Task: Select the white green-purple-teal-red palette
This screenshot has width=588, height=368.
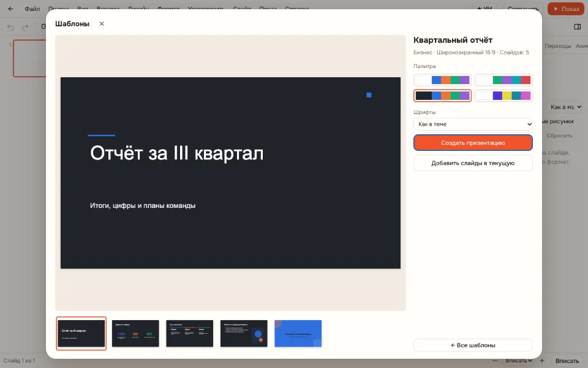Action: click(x=503, y=80)
